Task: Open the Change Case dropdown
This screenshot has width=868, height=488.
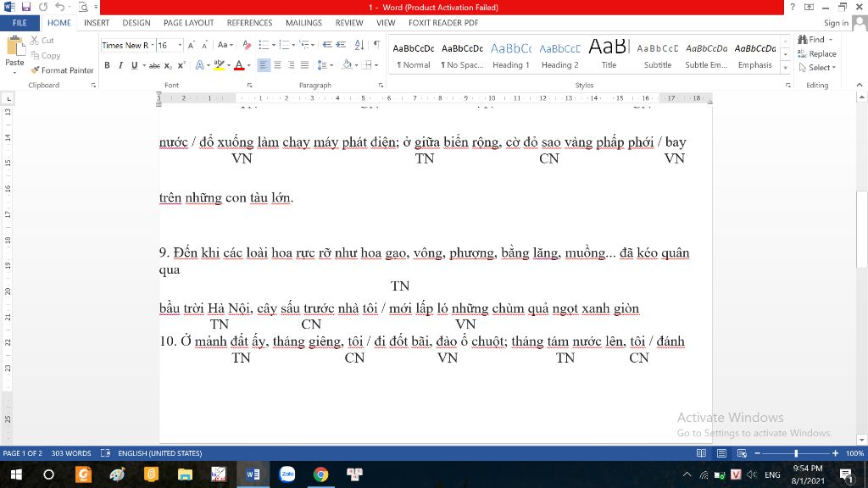Action: tap(225, 46)
